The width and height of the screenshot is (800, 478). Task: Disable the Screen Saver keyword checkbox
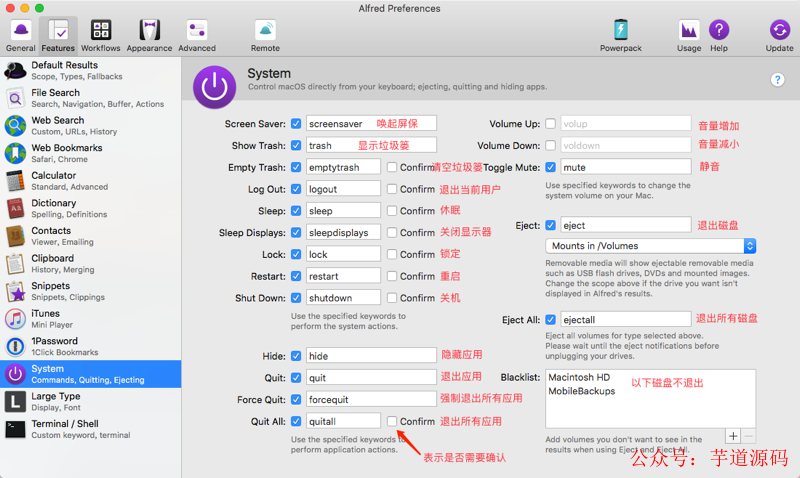[x=296, y=123]
